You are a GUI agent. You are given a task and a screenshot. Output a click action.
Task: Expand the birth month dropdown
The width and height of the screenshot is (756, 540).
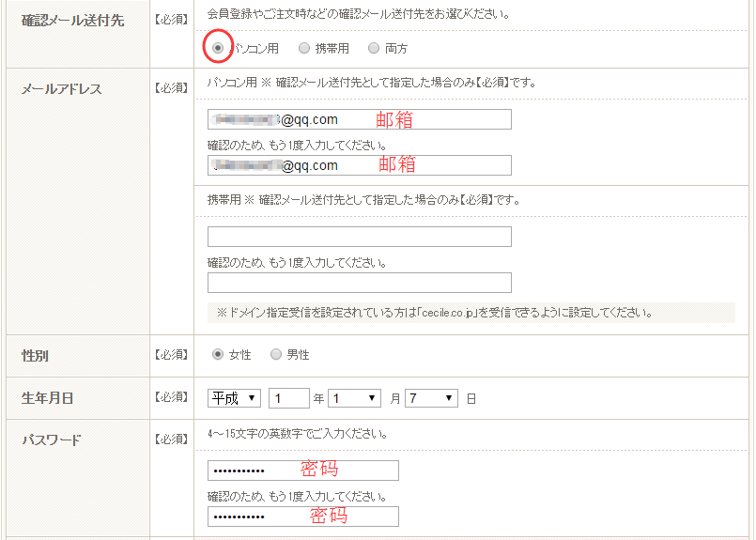tap(354, 398)
